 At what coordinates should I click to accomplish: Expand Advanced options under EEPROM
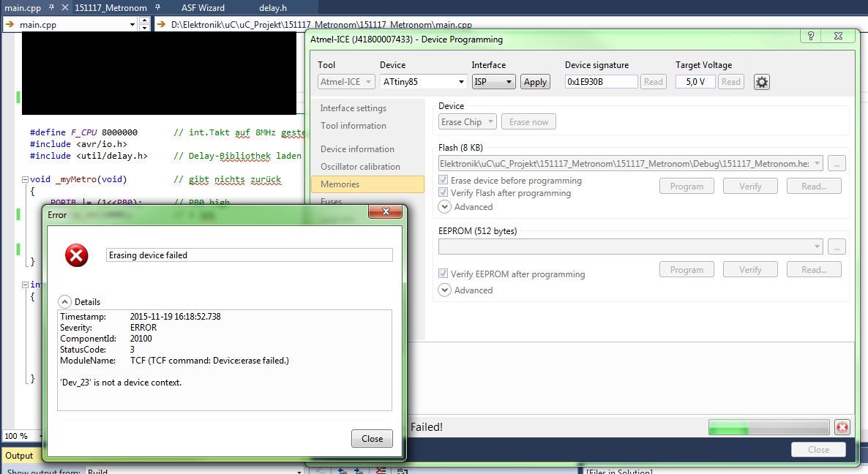(x=444, y=290)
